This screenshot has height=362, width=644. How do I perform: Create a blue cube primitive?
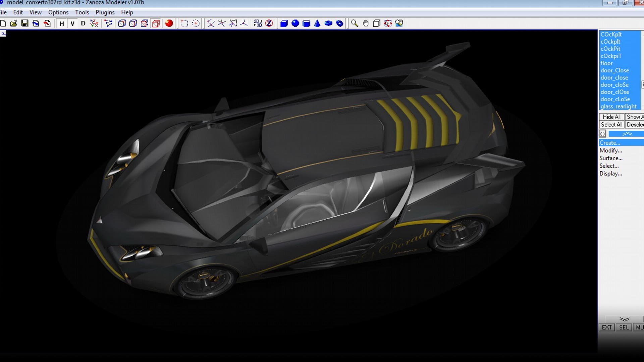click(284, 23)
